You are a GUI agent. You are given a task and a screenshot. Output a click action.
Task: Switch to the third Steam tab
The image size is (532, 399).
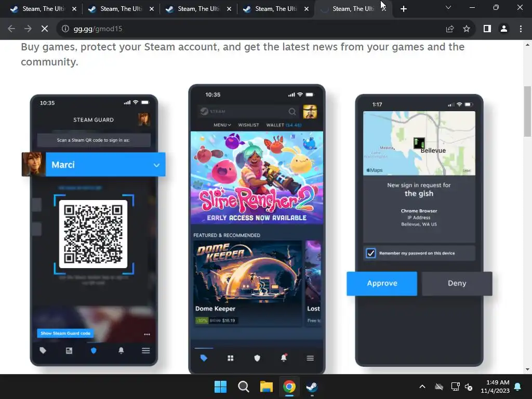coord(197,9)
